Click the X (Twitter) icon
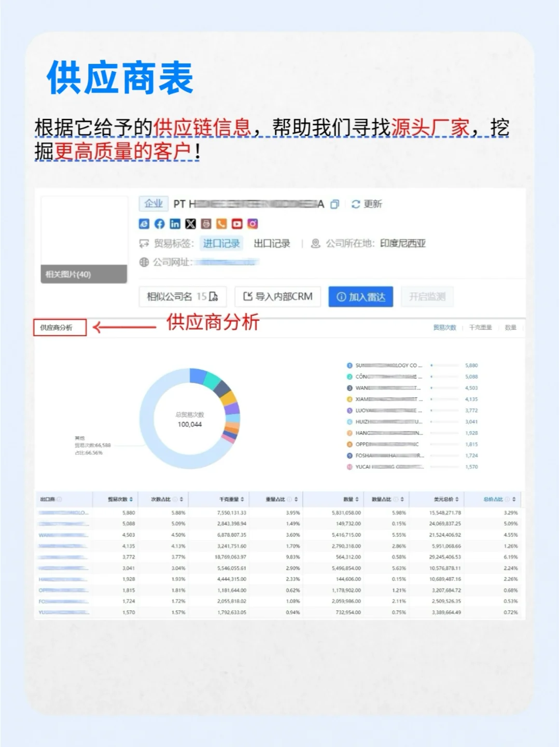This screenshot has width=560, height=747. [x=191, y=224]
